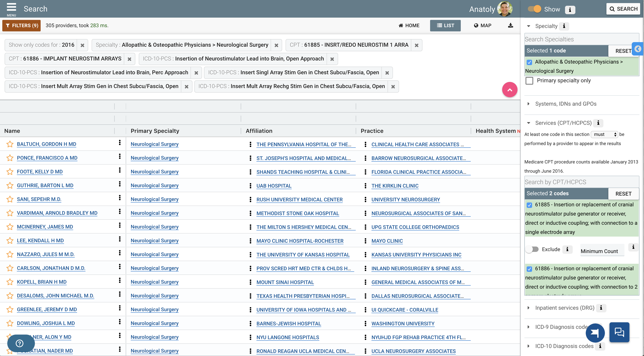Open the hamburger menu icon
Image resolution: width=644 pixels, height=356 pixels.
[x=11, y=7]
